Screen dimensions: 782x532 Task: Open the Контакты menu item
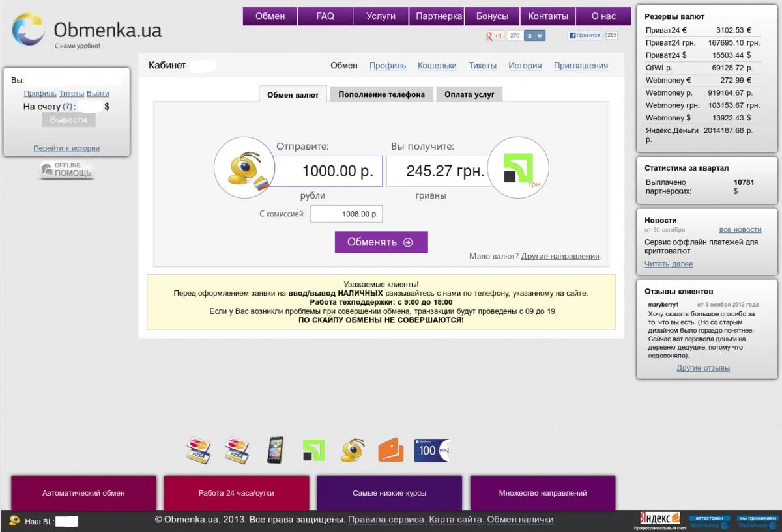tap(548, 16)
